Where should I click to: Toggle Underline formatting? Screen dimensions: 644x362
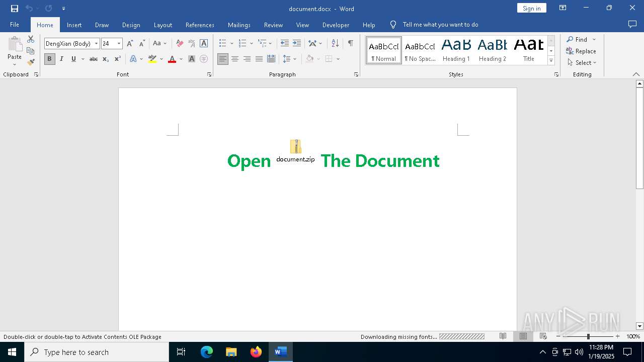tap(73, 59)
